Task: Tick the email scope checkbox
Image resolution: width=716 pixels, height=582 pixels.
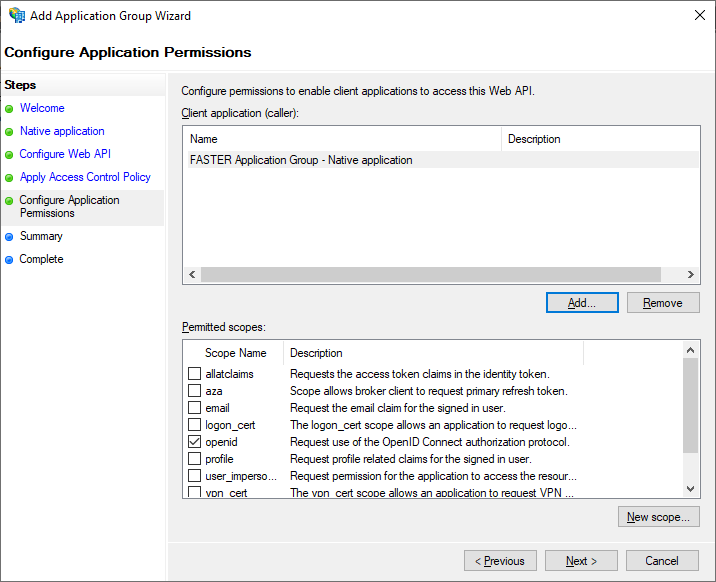Action: [195, 407]
